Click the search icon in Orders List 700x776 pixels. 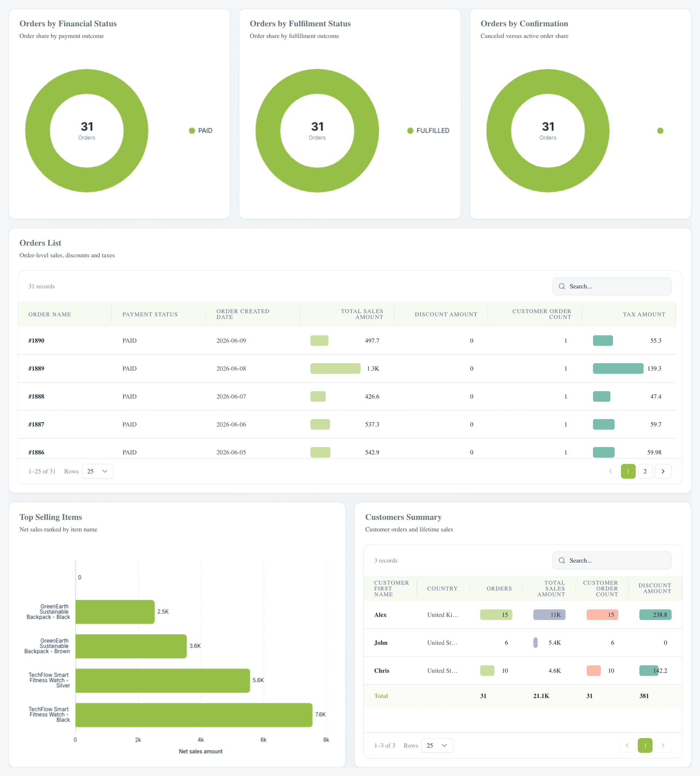(561, 286)
